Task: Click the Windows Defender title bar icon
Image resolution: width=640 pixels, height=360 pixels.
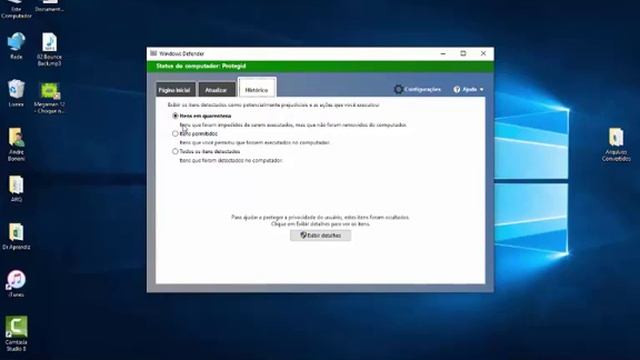Action: coord(153,53)
